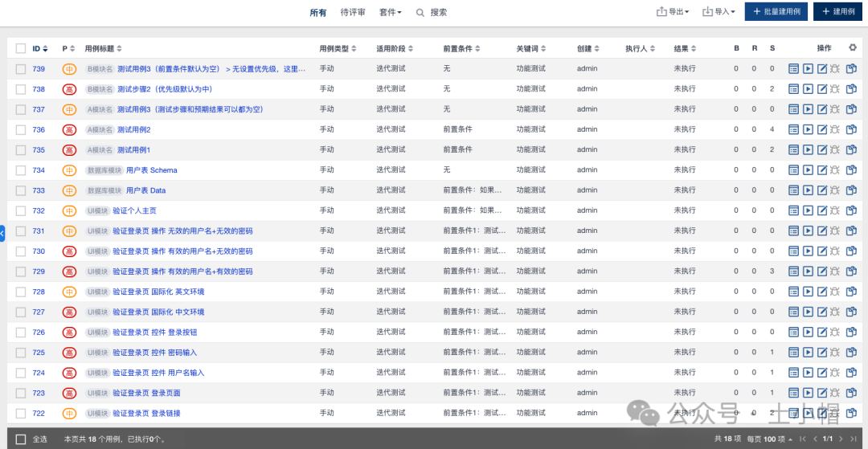Viewport: 868px width, 449px height.
Task: Open the 导出 export dropdown
Action: 673,11
